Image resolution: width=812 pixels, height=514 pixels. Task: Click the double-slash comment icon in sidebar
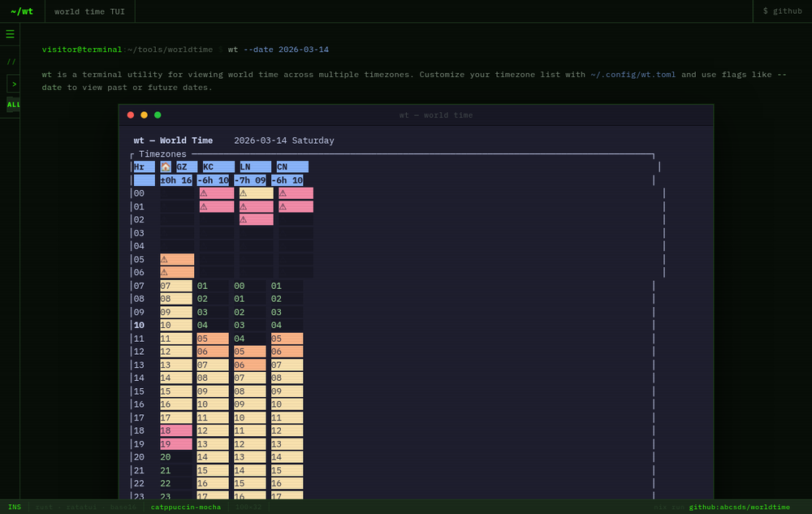[11, 62]
